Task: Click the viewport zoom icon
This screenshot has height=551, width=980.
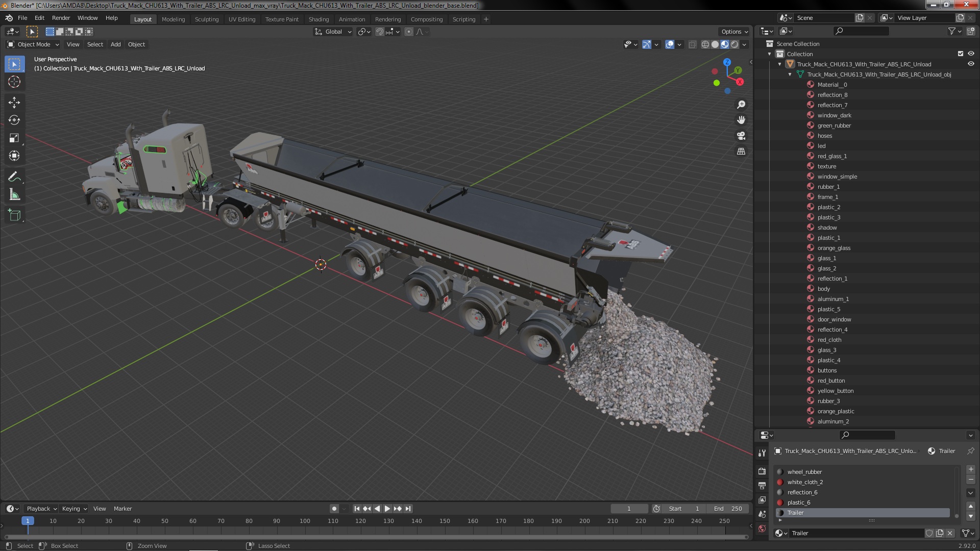Action: pyautogui.click(x=741, y=105)
